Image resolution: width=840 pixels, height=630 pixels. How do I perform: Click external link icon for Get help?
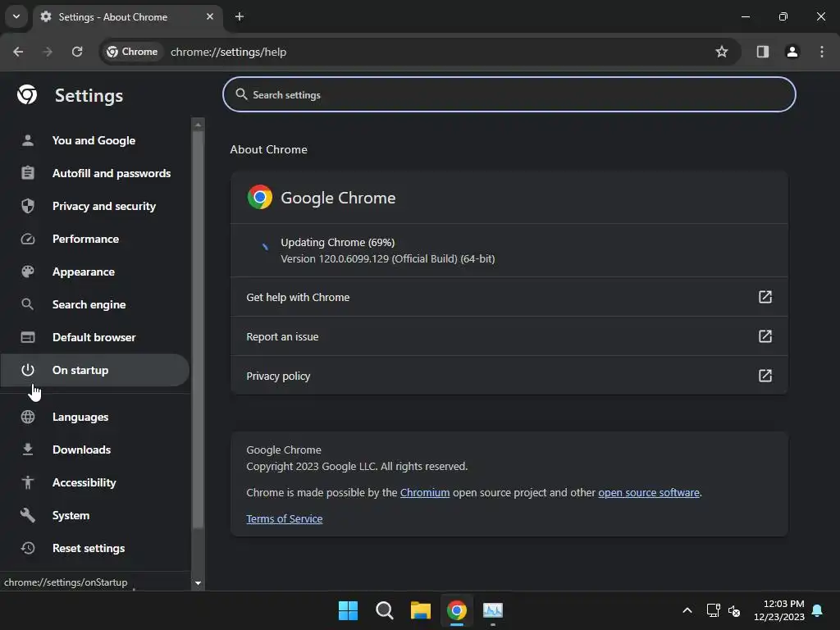(765, 297)
